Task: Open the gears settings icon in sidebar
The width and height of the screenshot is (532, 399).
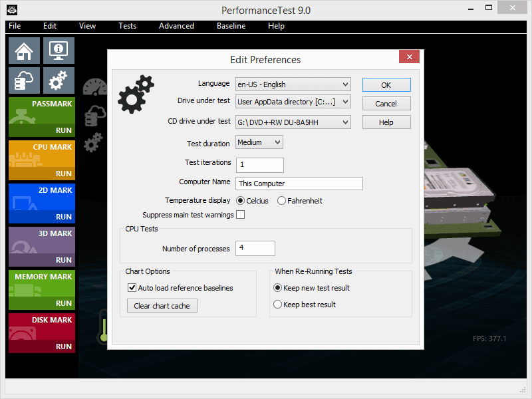Action: click(x=59, y=80)
